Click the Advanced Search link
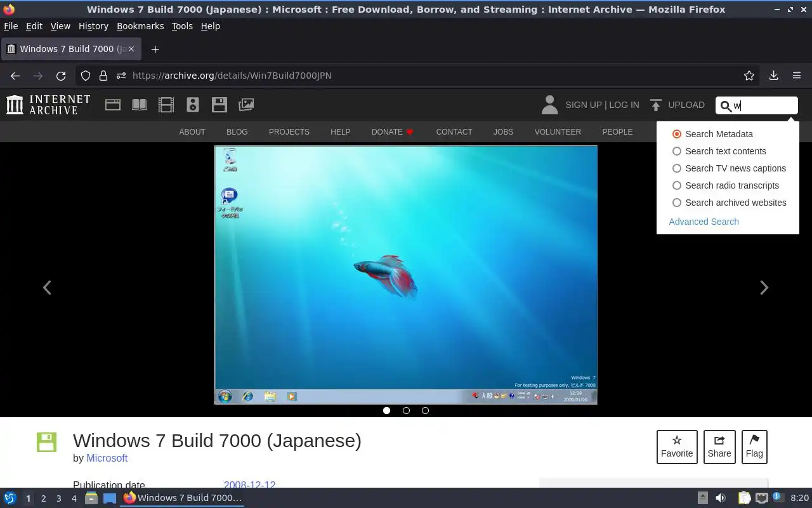The image size is (812, 508). click(704, 222)
